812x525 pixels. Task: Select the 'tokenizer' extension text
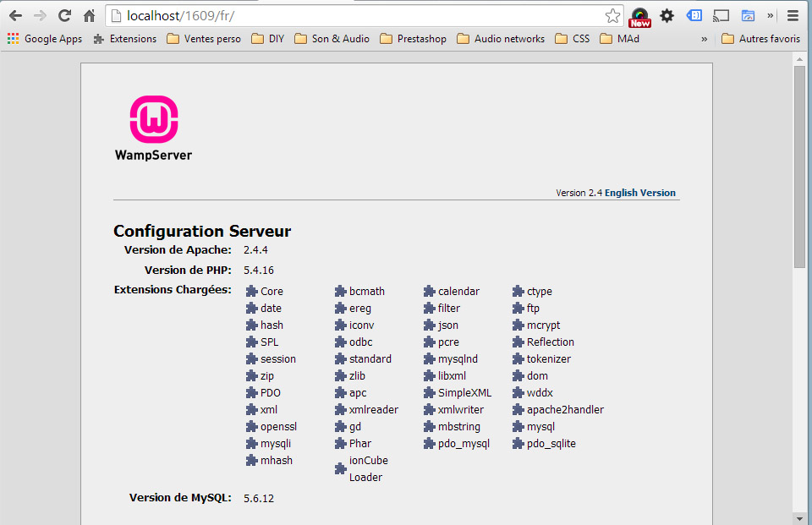[x=548, y=358]
